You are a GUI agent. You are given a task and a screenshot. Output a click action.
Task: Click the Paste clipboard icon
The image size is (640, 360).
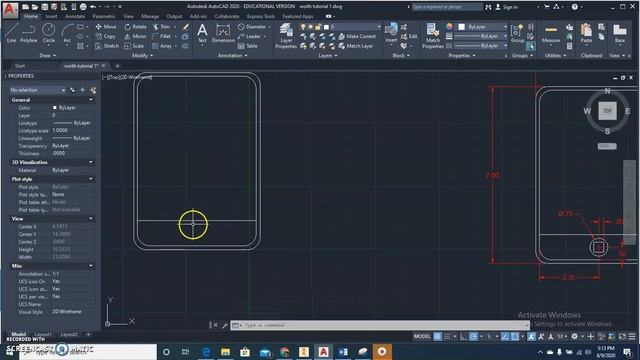pyautogui.click(x=586, y=33)
